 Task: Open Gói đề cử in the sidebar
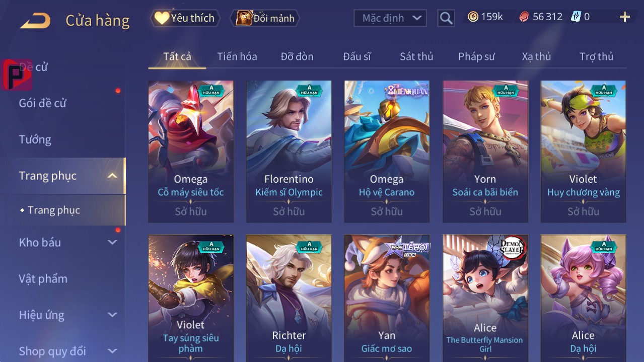tap(43, 103)
